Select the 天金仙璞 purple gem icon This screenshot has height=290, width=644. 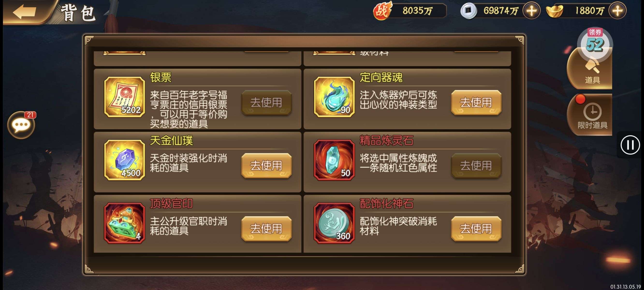[124, 160]
